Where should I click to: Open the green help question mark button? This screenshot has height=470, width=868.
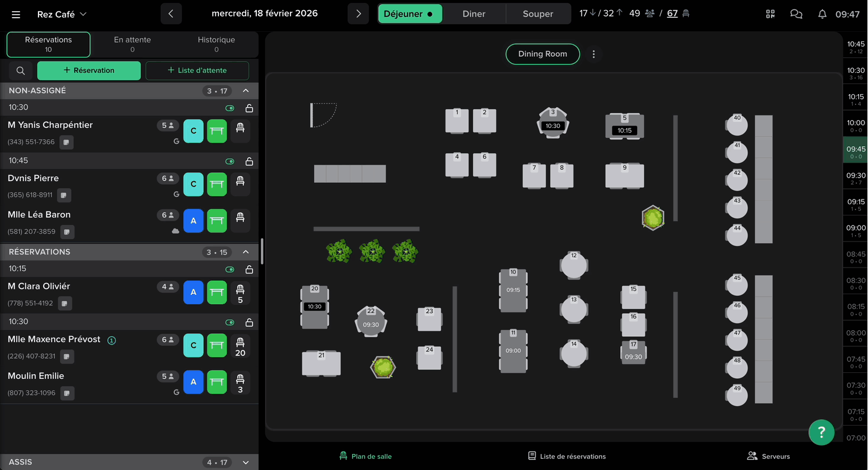point(821,432)
